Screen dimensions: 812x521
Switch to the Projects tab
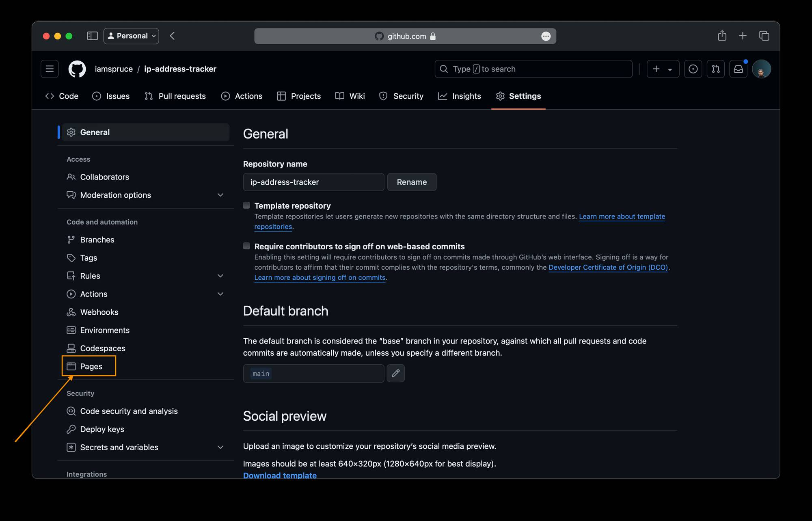(x=299, y=96)
